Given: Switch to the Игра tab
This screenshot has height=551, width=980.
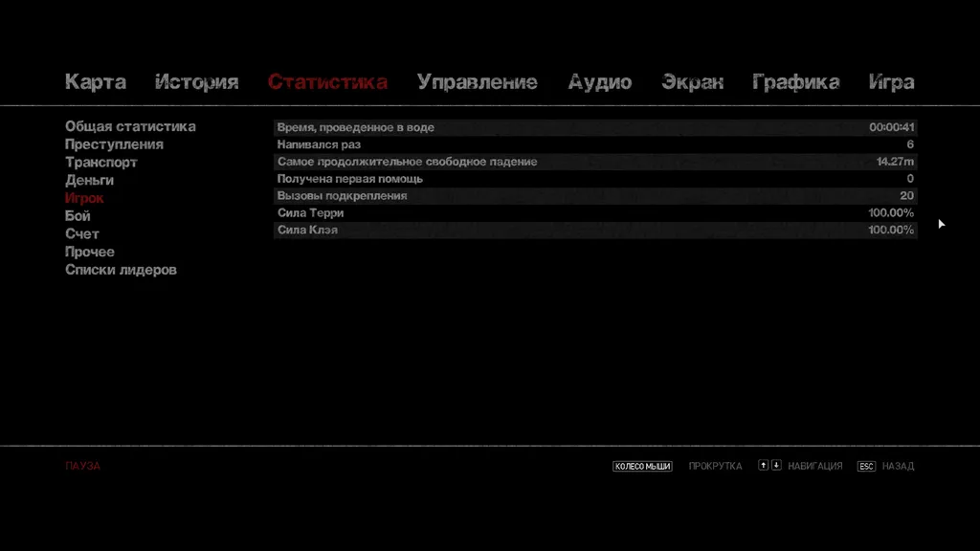Looking at the screenshot, I should click(891, 82).
